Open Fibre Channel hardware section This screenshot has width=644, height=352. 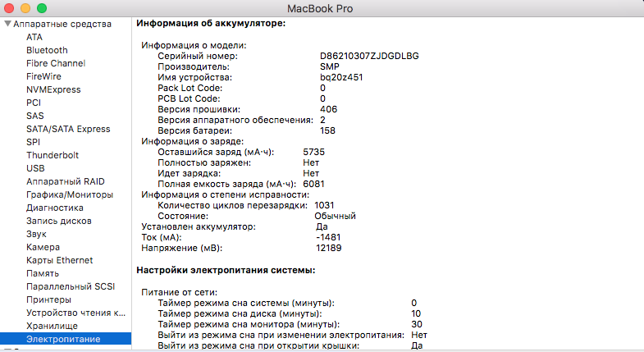[x=56, y=63]
